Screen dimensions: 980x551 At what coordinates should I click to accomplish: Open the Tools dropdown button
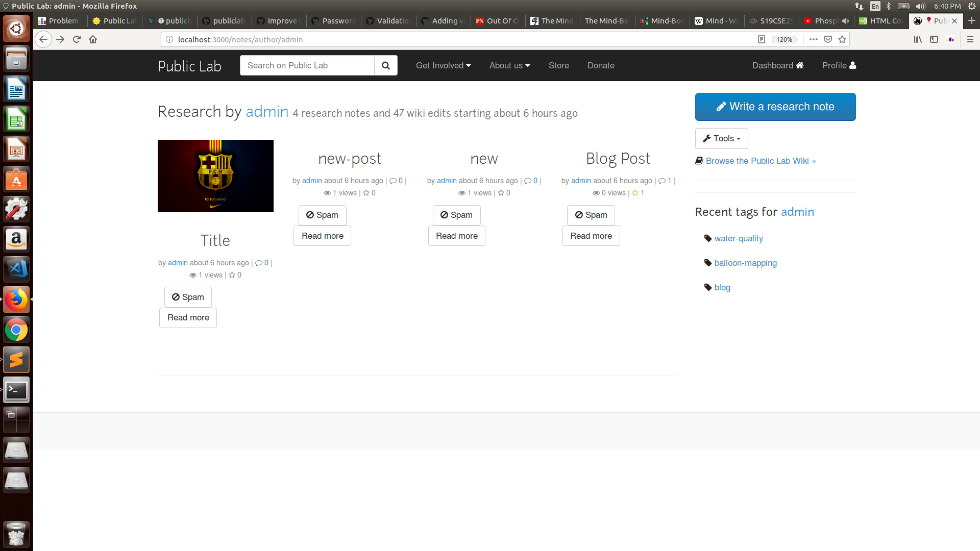pyautogui.click(x=721, y=138)
